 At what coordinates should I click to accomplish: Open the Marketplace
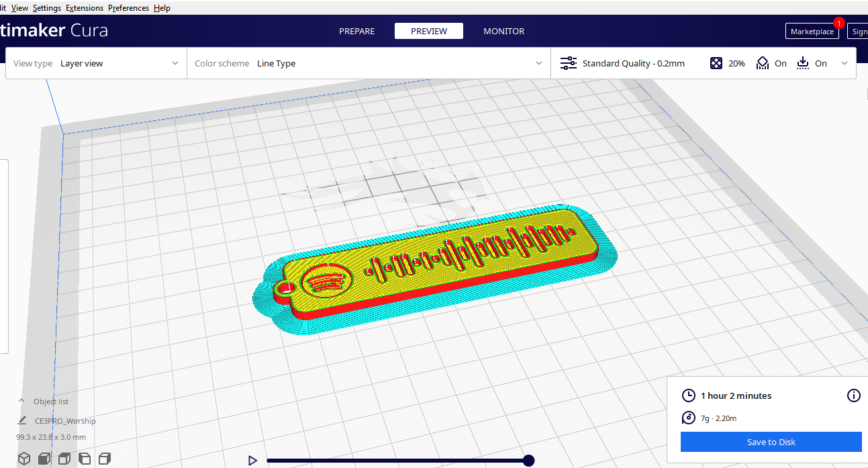point(812,31)
